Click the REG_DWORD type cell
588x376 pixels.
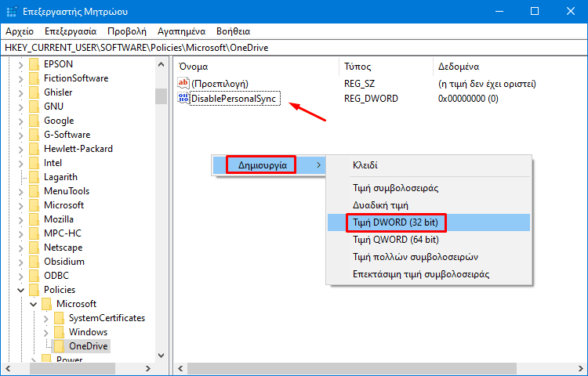pyautogui.click(x=371, y=99)
